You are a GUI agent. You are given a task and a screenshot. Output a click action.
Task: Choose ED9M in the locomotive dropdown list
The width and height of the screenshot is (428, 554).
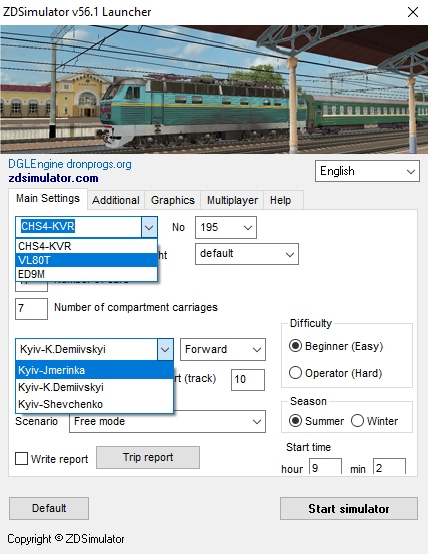pyautogui.click(x=86, y=274)
